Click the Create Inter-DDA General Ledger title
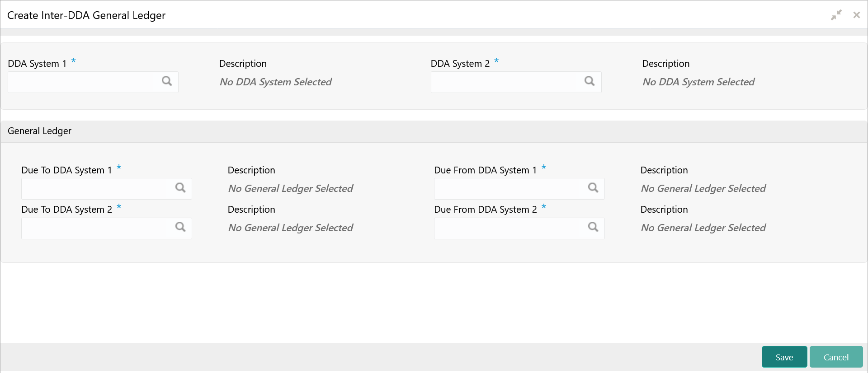The width and height of the screenshot is (868, 373). (86, 15)
